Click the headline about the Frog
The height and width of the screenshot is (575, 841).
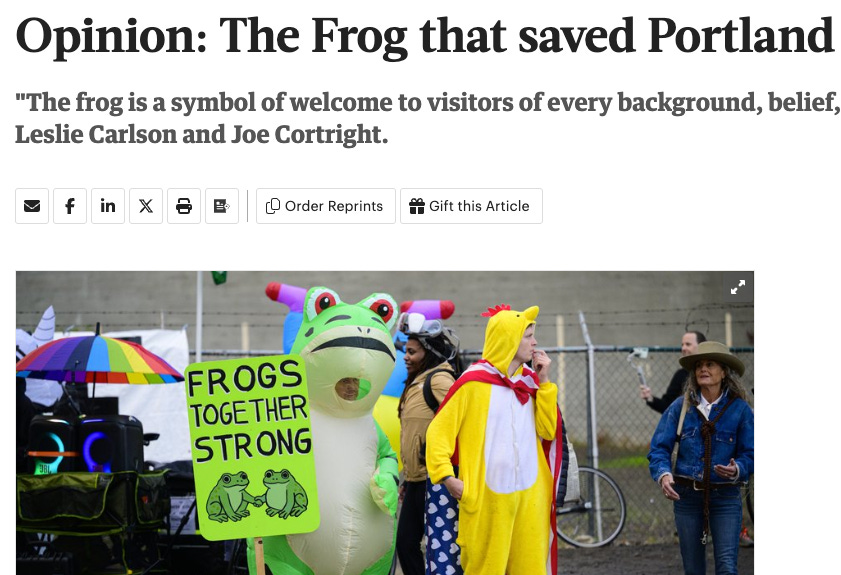click(x=424, y=36)
